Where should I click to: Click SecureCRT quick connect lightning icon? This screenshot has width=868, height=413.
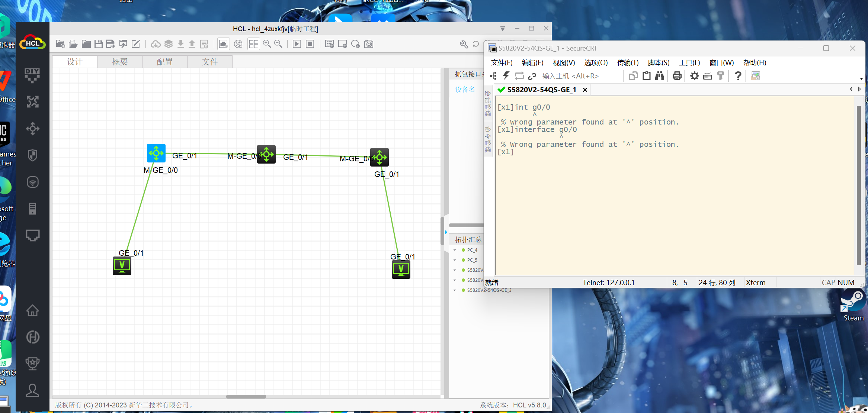tap(506, 76)
